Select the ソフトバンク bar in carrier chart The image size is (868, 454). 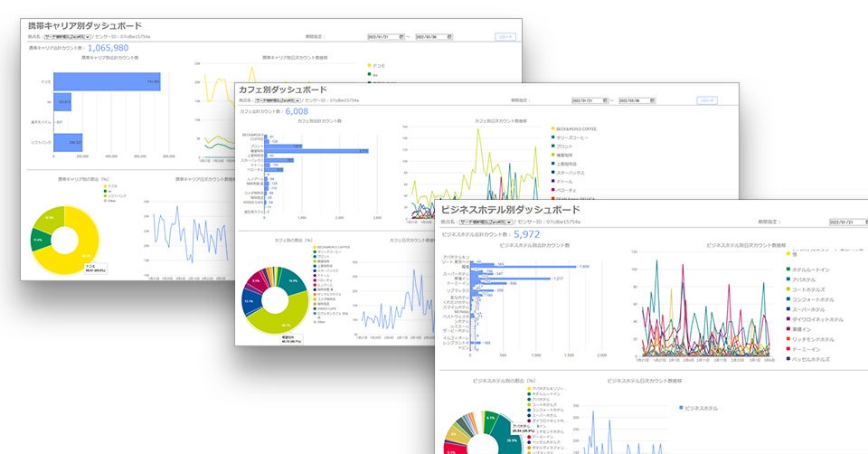tap(68, 142)
